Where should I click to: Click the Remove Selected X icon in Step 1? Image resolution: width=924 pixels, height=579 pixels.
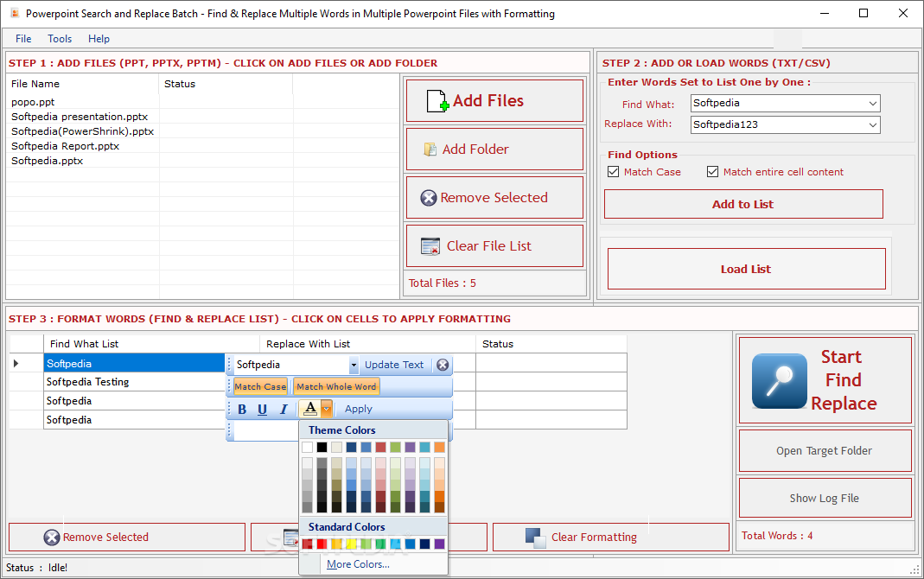(x=429, y=198)
